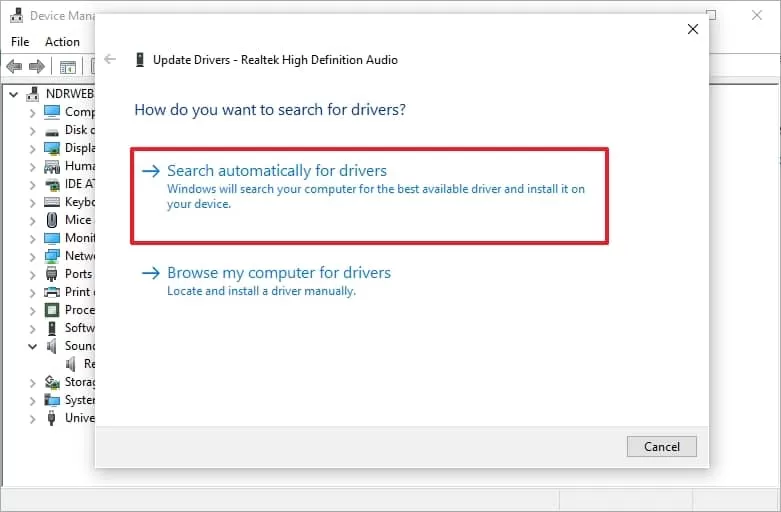The image size is (781, 512).
Task: Click the 'NDRWEB' tree label
Action: [x=70, y=94]
